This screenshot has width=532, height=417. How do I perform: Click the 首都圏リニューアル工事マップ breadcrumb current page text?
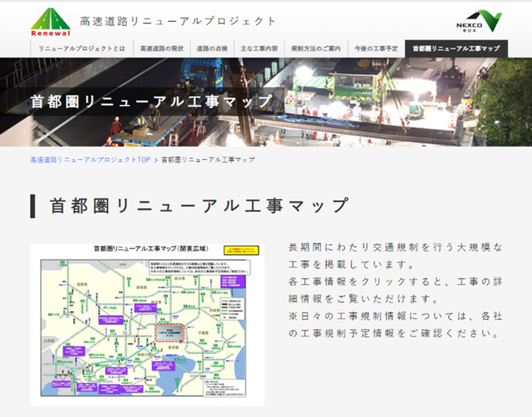pyautogui.click(x=207, y=160)
